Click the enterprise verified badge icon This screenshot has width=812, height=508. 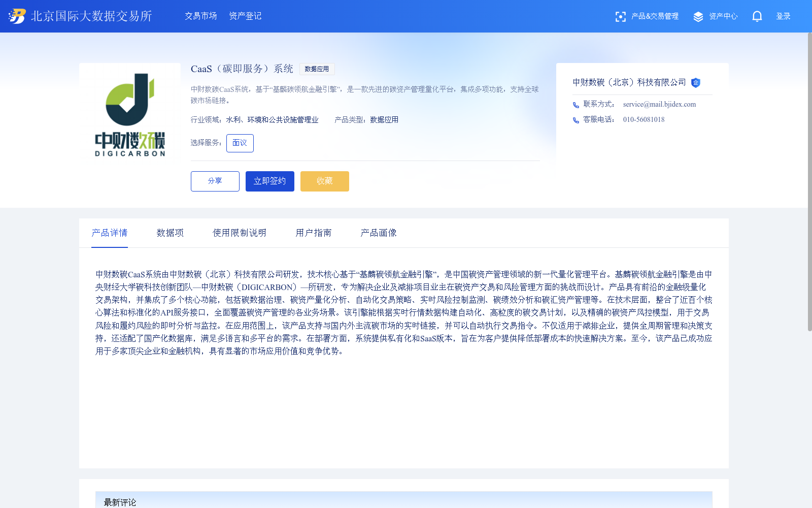point(696,82)
